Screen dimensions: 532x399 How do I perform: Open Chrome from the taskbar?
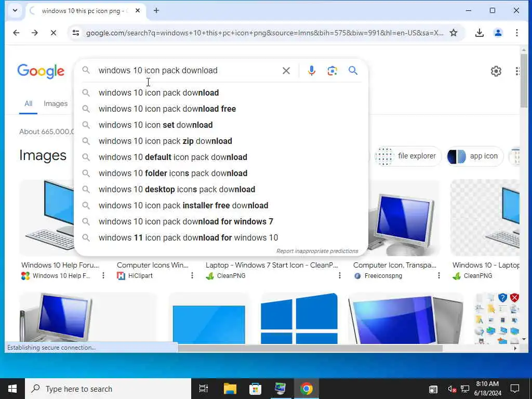point(306,389)
